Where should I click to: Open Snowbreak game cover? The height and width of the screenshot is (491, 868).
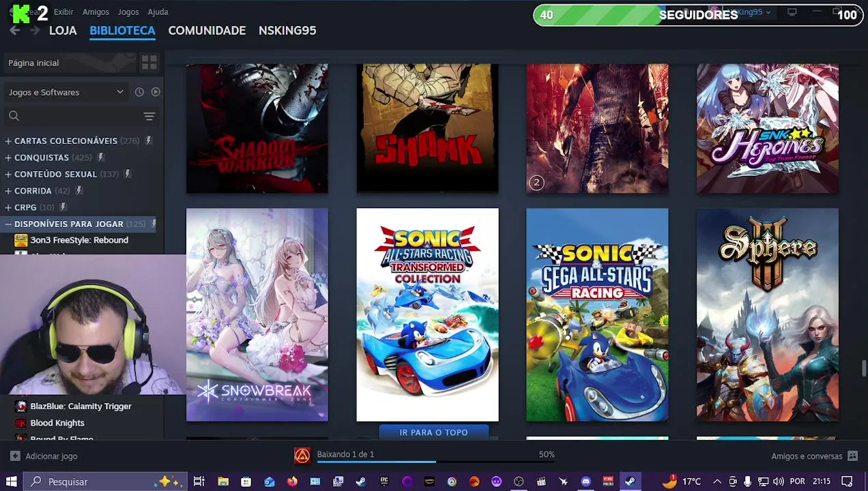point(257,315)
